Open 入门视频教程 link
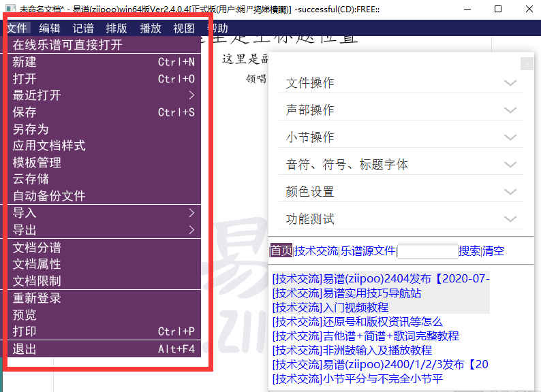This screenshot has width=541, height=392. (x=330, y=307)
